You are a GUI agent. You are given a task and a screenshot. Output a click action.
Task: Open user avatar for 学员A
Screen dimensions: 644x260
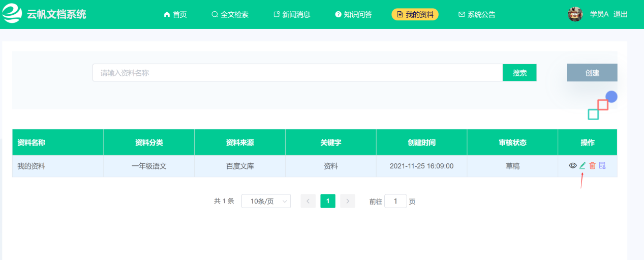pos(575,14)
